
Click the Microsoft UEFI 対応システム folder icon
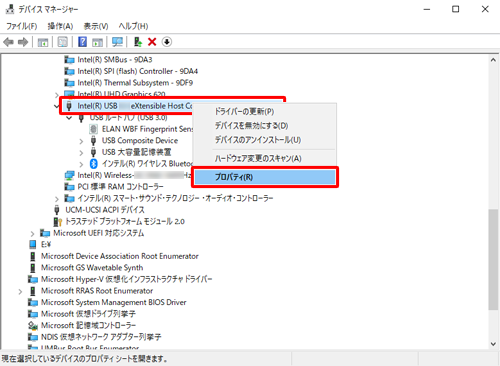point(45,233)
